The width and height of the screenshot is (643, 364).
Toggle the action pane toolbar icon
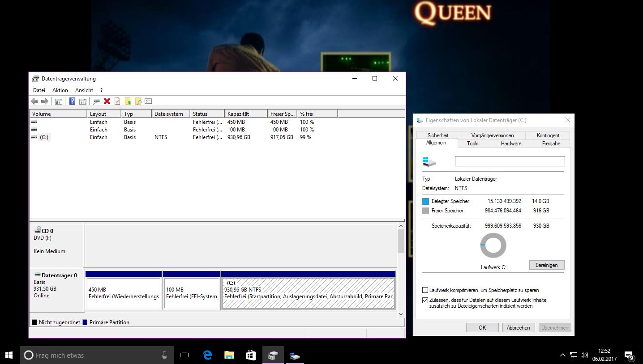(x=82, y=102)
